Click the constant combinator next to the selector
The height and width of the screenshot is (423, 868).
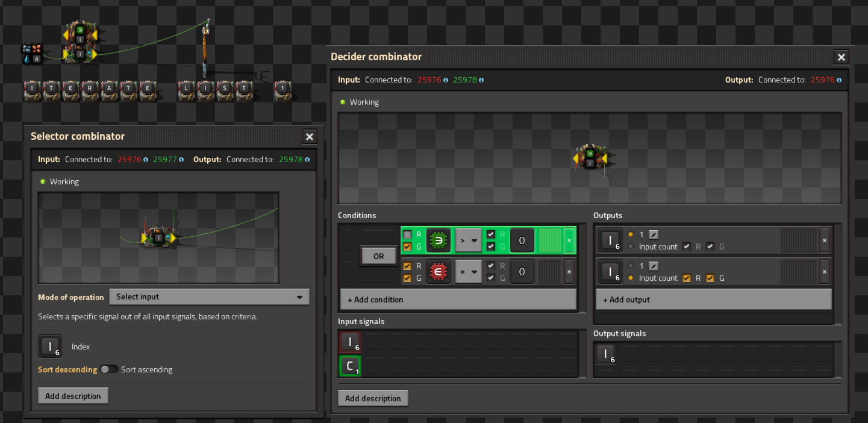point(31,54)
